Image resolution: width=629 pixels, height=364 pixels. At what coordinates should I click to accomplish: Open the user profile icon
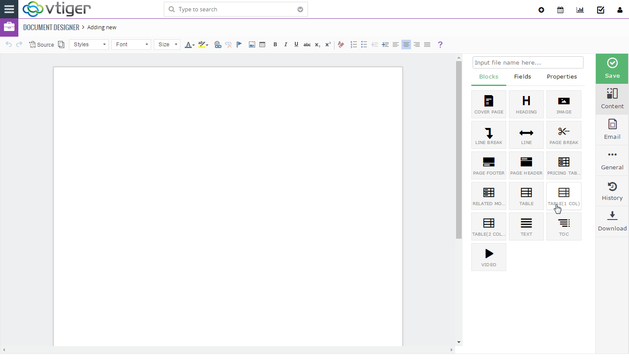click(620, 10)
